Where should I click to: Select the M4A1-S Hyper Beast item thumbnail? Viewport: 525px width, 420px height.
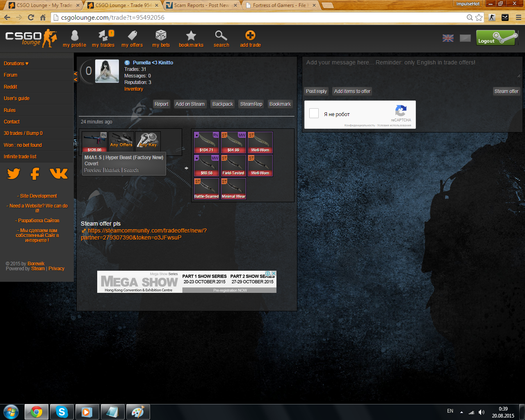(94, 142)
